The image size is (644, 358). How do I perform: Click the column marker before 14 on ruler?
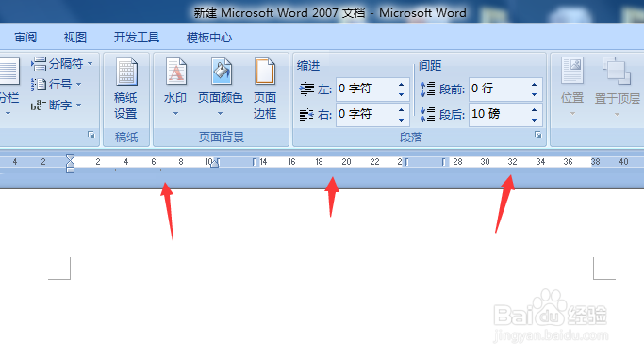(255, 162)
